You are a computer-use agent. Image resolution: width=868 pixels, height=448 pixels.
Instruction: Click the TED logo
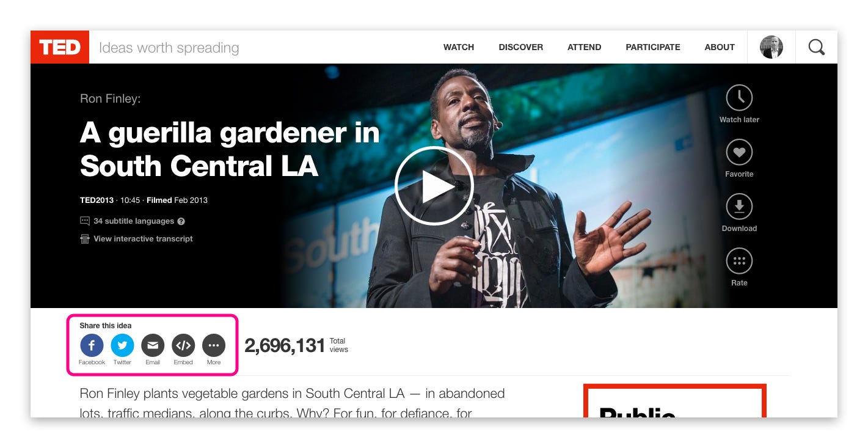tap(60, 47)
